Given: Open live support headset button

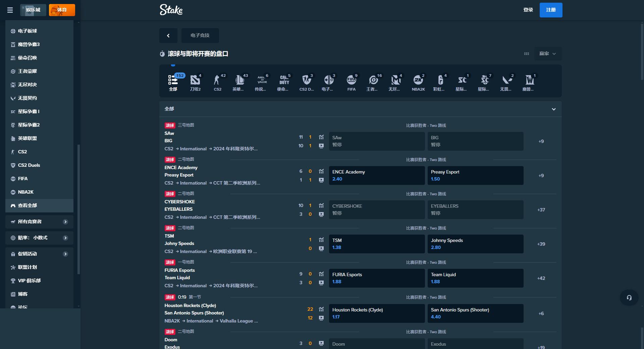Looking at the screenshot, I should pos(629,298).
